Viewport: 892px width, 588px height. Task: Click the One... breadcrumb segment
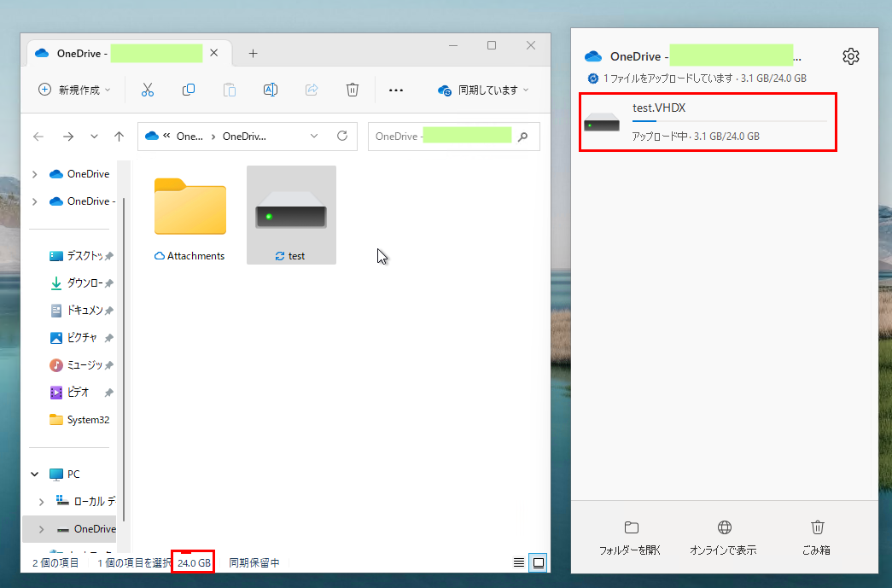189,137
